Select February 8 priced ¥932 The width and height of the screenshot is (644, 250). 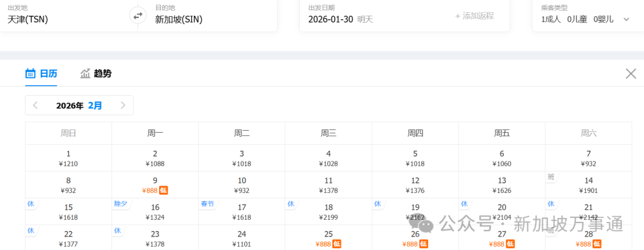(x=68, y=185)
